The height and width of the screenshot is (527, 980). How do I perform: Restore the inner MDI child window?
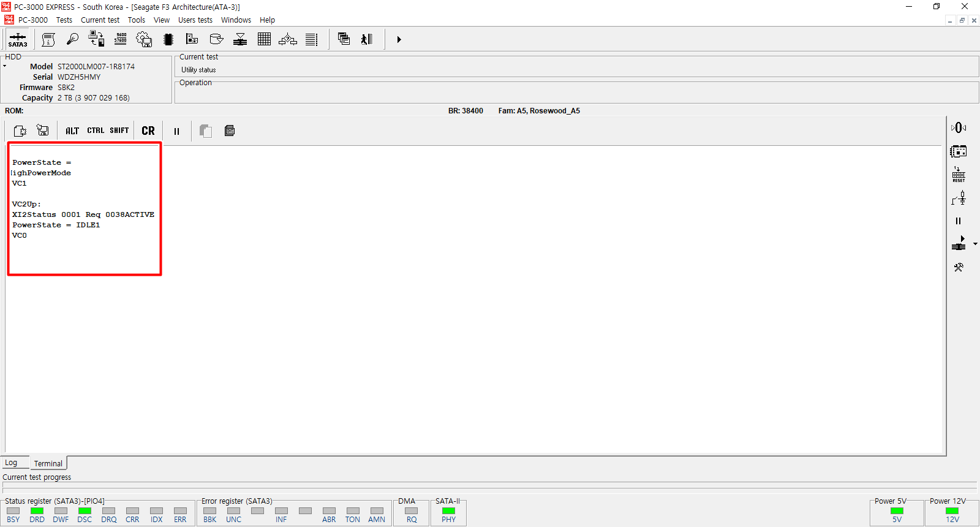click(x=962, y=20)
